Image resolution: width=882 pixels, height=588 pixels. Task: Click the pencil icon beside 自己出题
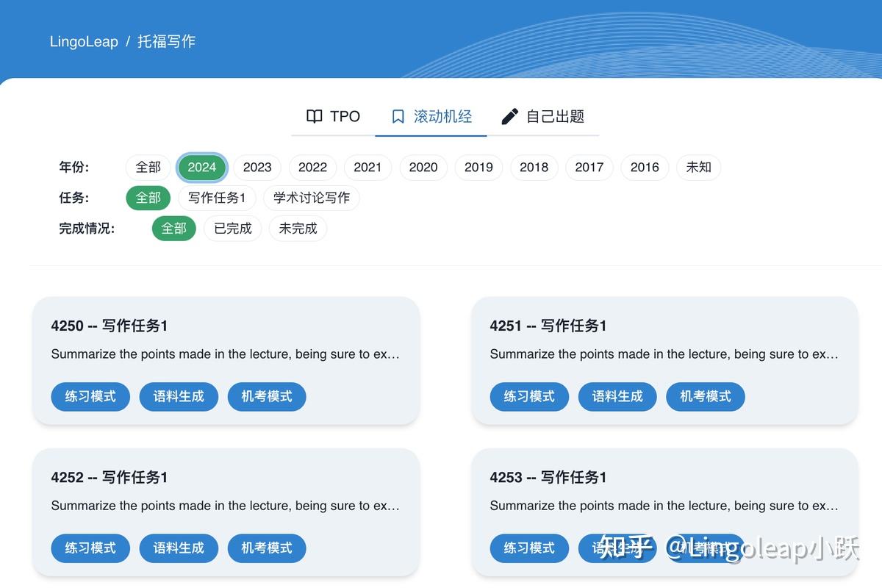point(509,115)
